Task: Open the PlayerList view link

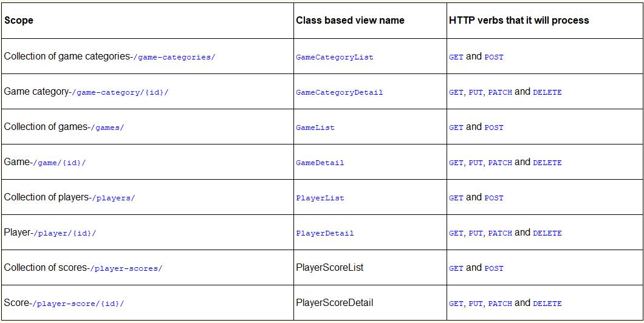Action: [x=320, y=198]
